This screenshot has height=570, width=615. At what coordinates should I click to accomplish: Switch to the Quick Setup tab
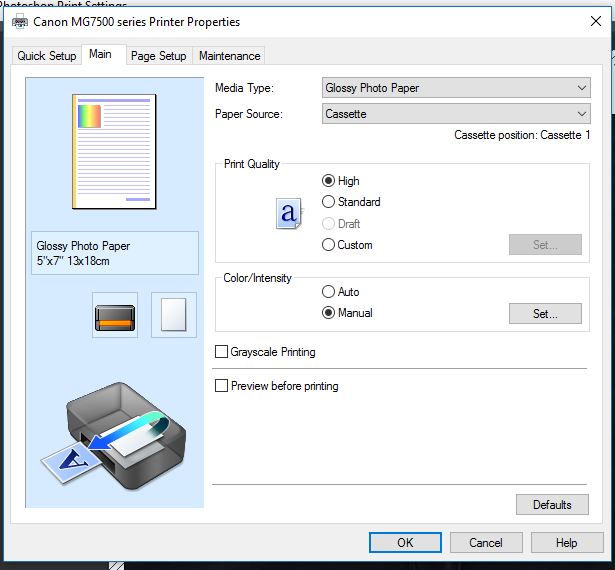[47, 56]
